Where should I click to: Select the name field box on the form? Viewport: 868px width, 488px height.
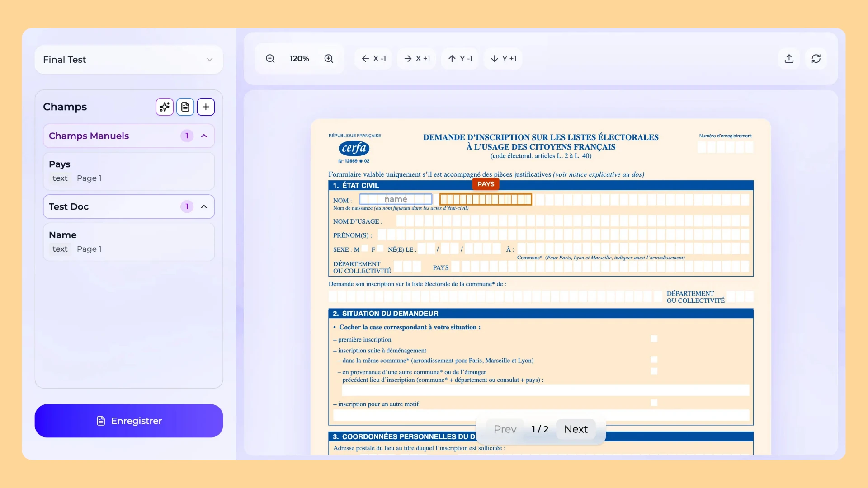click(396, 199)
